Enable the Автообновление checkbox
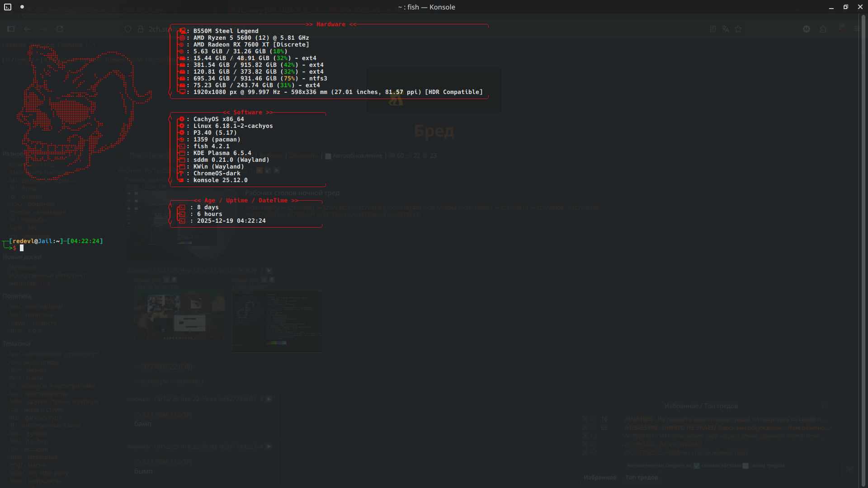Viewport: 868px width, 488px height. pos(328,156)
